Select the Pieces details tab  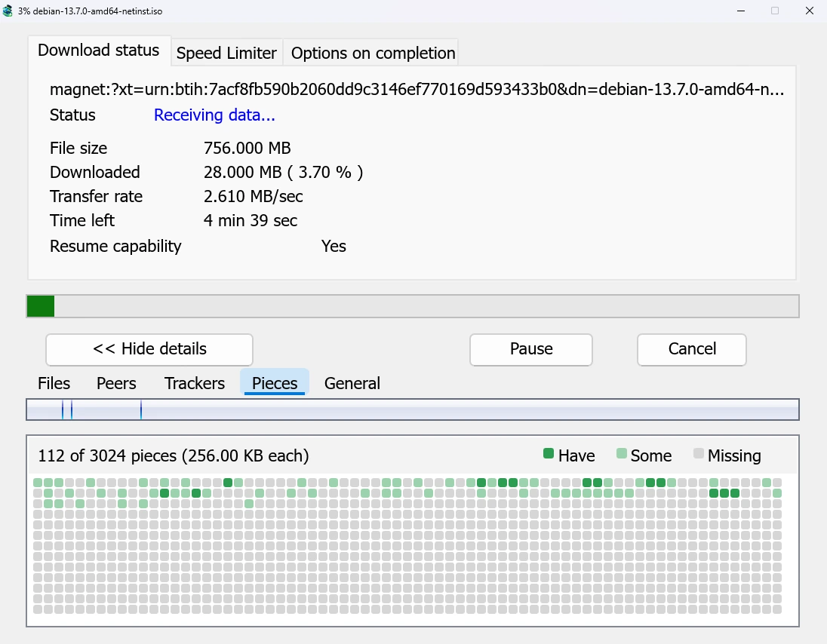275,382
